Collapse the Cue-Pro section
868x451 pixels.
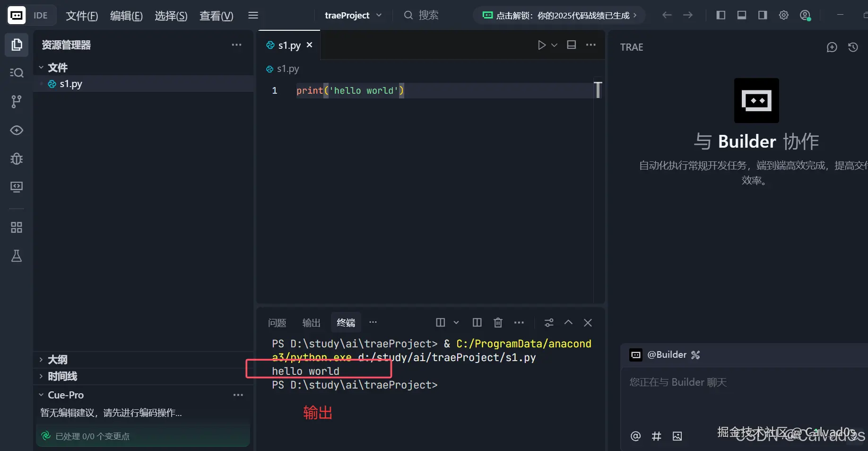pos(41,395)
